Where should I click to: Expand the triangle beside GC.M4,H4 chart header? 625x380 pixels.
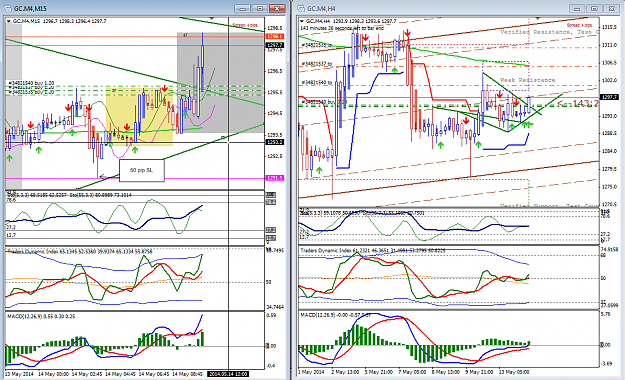[x=302, y=21]
